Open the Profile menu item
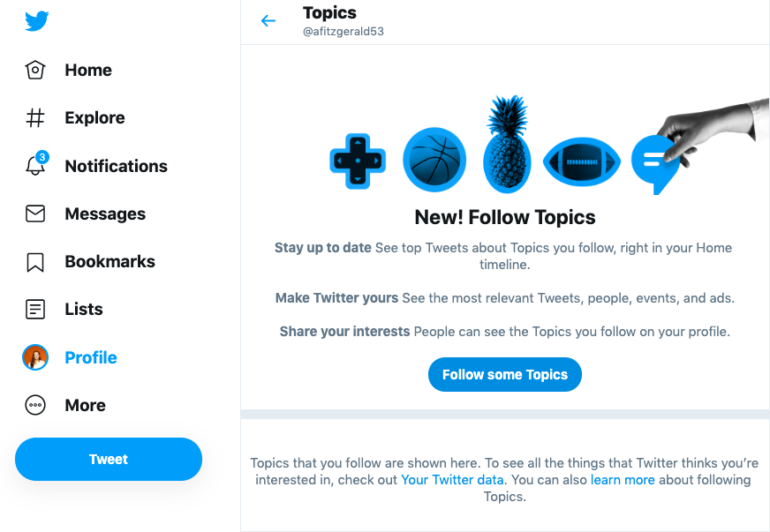This screenshot has width=770, height=532. (x=91, y=358)
